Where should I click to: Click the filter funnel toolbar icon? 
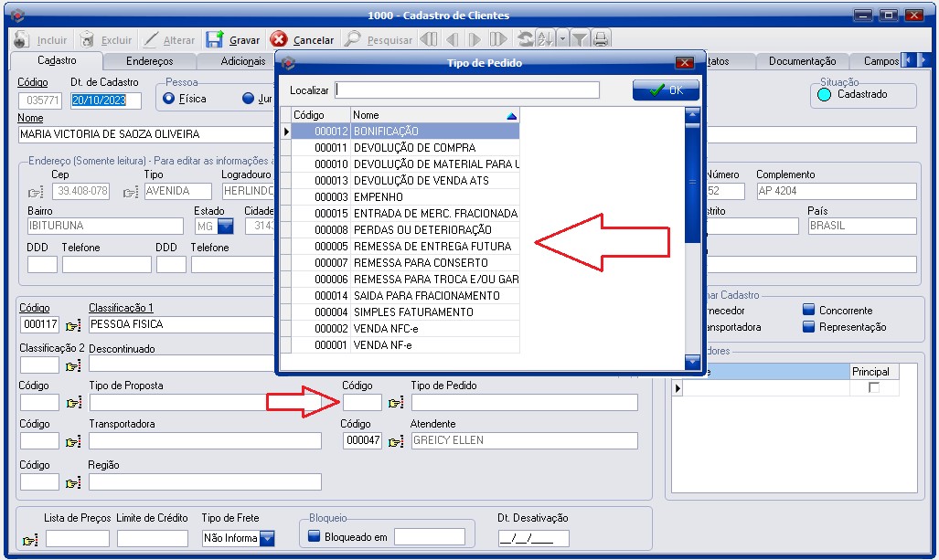point(580,39)
